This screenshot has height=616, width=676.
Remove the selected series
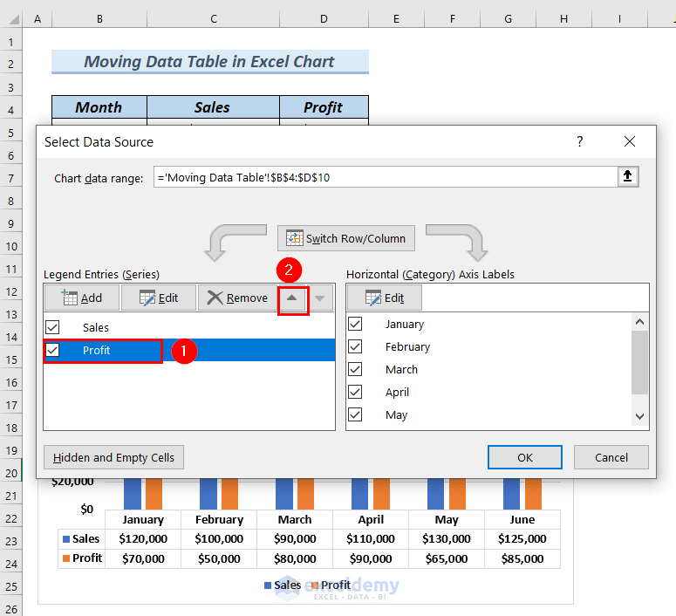point(237,298)
